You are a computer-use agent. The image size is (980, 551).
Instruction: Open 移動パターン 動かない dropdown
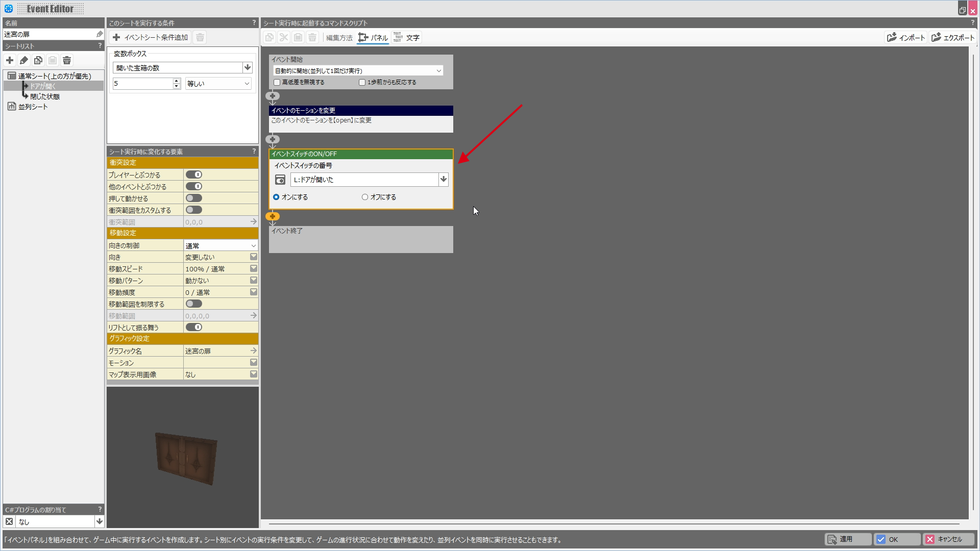pyautogui.click(x=254, y=280)
